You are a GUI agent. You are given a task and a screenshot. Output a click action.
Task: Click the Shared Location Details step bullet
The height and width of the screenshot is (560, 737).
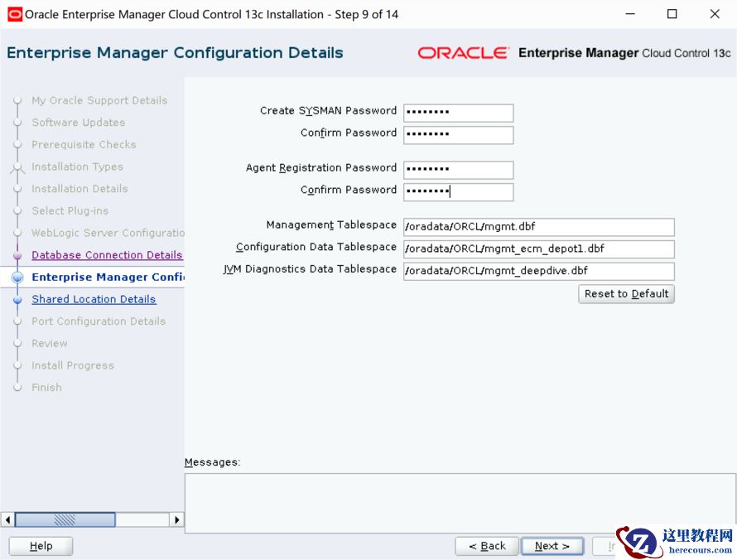coord(17,300)
